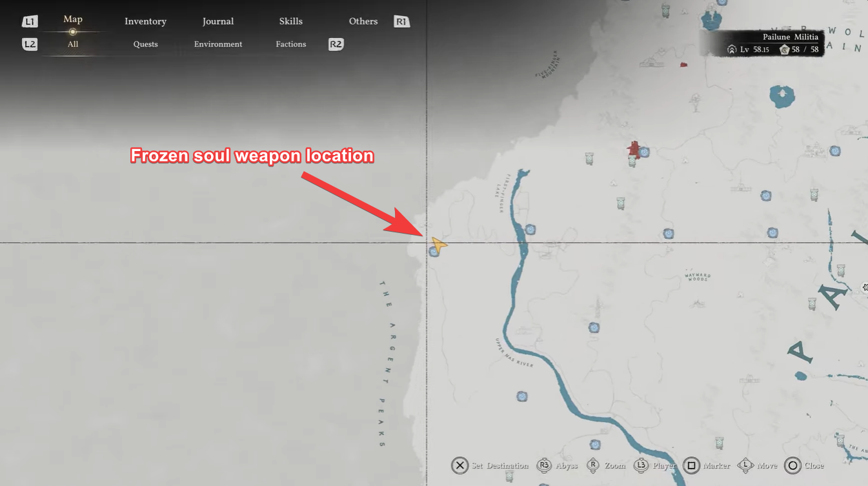
Task: Click the L stick icon for Move
Action: pos(745,465)
